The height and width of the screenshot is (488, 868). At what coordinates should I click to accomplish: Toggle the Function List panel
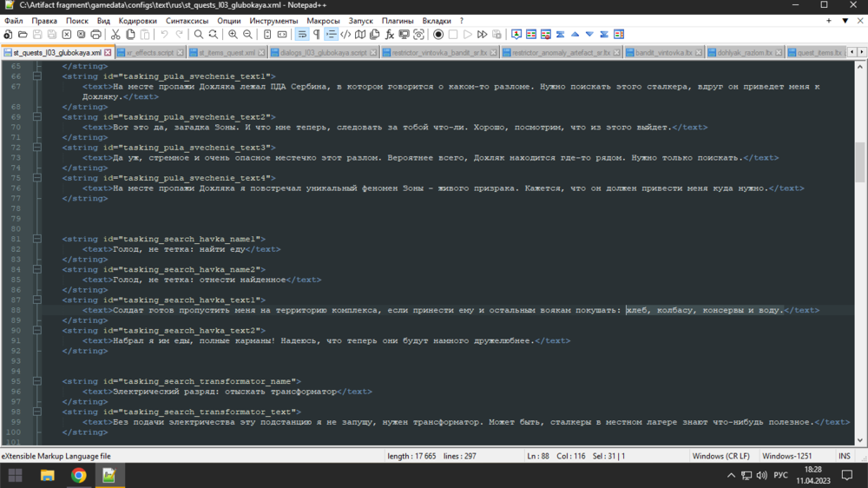coord(389,35)
